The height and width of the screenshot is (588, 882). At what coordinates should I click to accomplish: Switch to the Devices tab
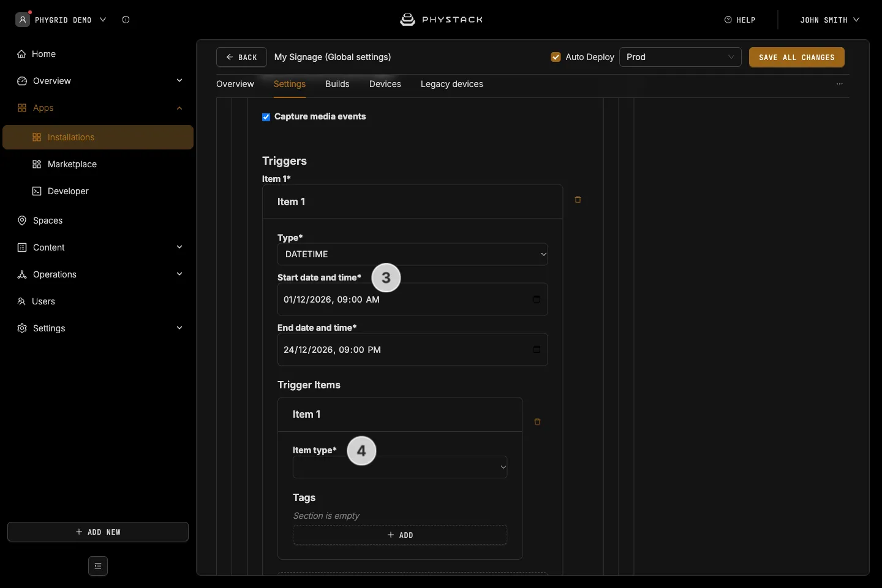[385, 84]
